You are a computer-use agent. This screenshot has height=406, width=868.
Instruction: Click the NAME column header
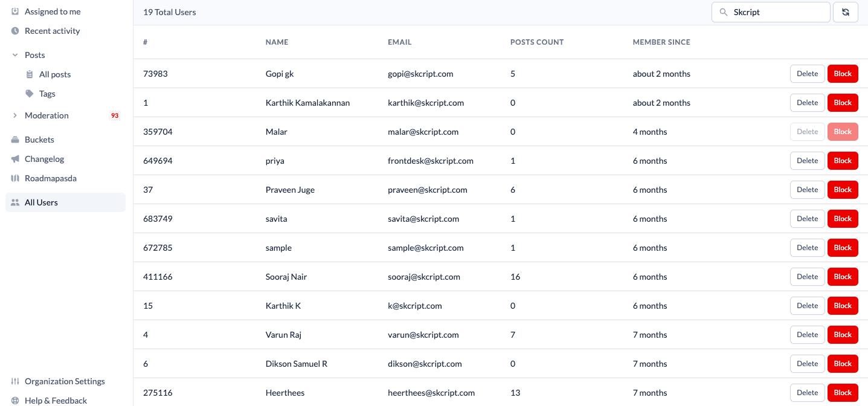point(277,42)
